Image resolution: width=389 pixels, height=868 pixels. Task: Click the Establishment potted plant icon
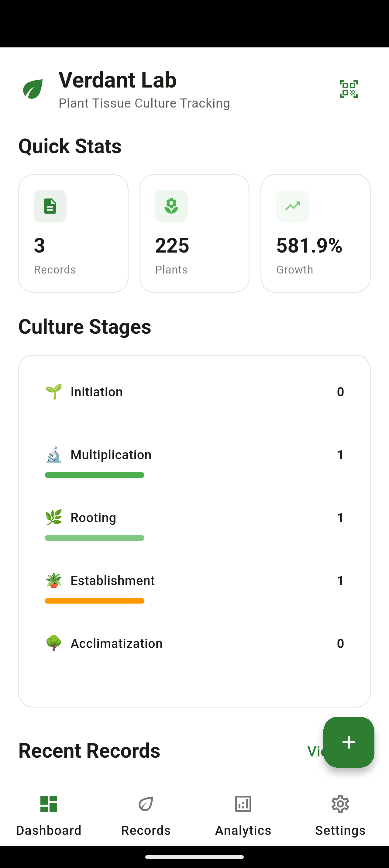53,580
